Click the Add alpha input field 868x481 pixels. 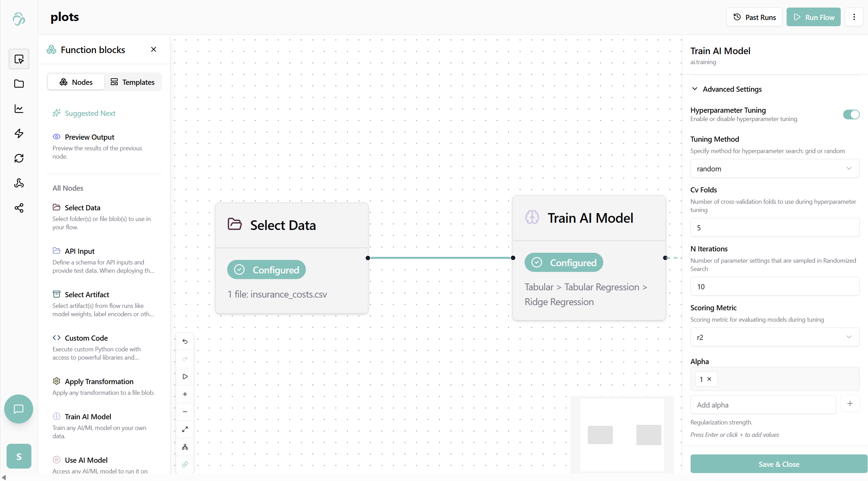pyautogui.click(x=763, y=405)
